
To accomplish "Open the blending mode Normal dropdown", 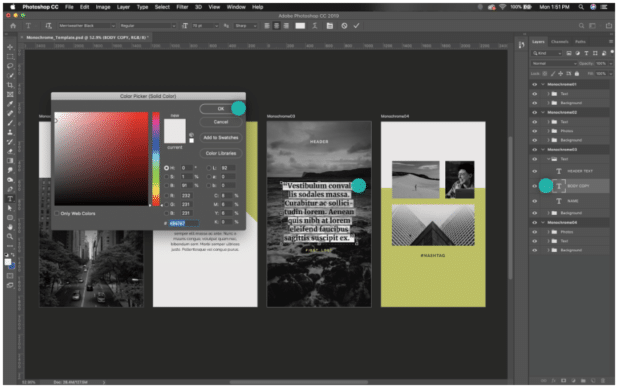I will (554, 64).
